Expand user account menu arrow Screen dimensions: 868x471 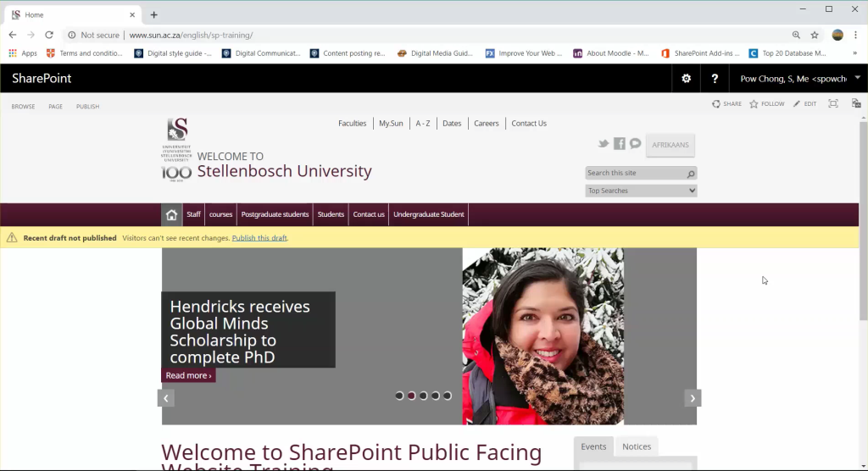tap(858, 78)
